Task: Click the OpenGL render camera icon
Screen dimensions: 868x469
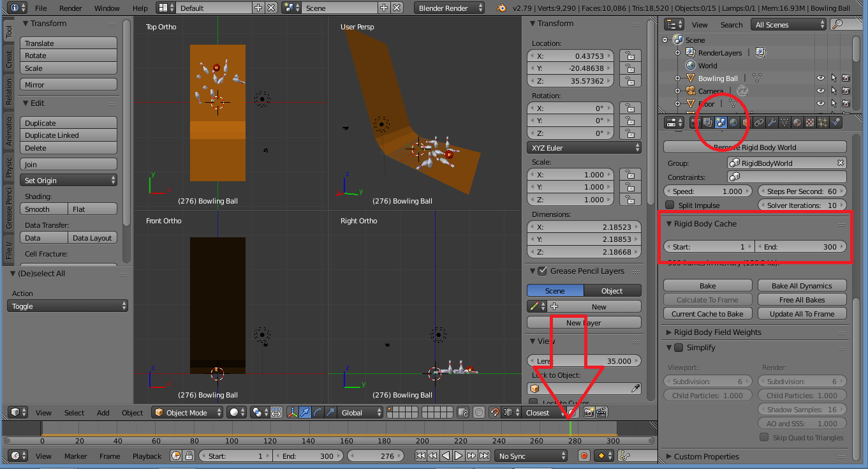Action: pyautogui.click(x=589, y=413)
